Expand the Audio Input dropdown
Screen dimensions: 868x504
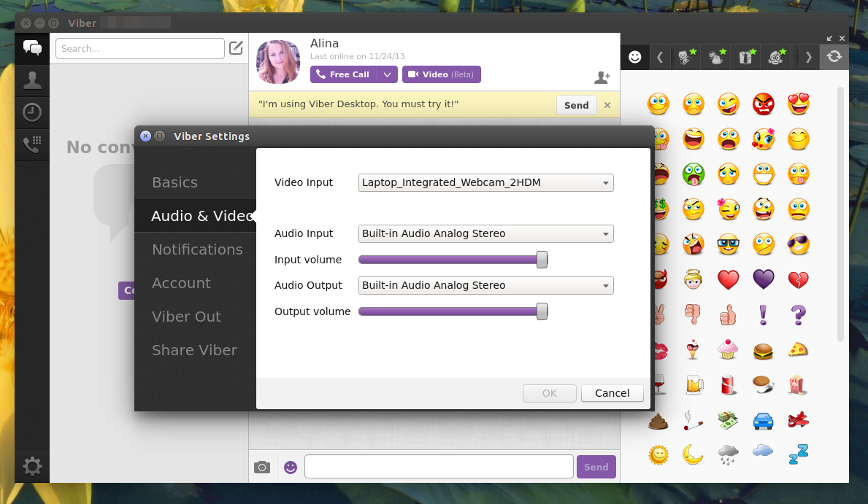coord(486,233)
